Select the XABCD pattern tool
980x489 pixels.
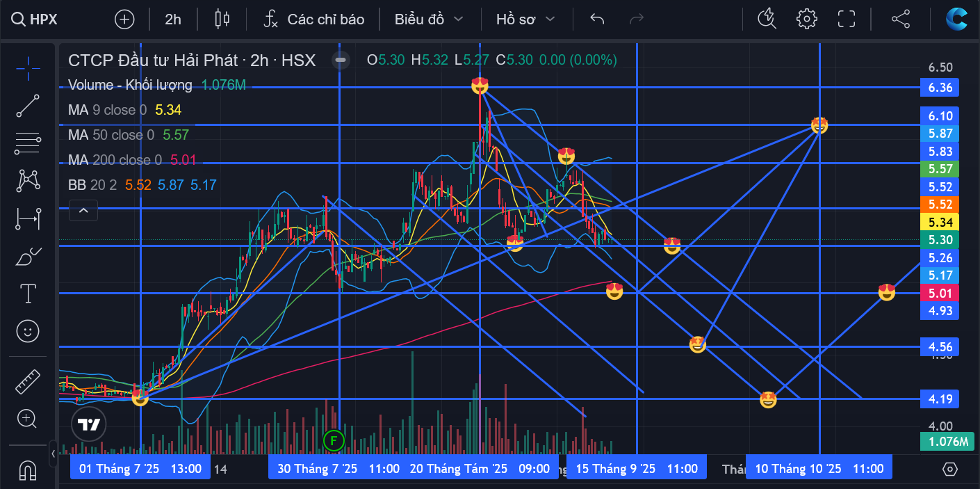click(28, 181)
